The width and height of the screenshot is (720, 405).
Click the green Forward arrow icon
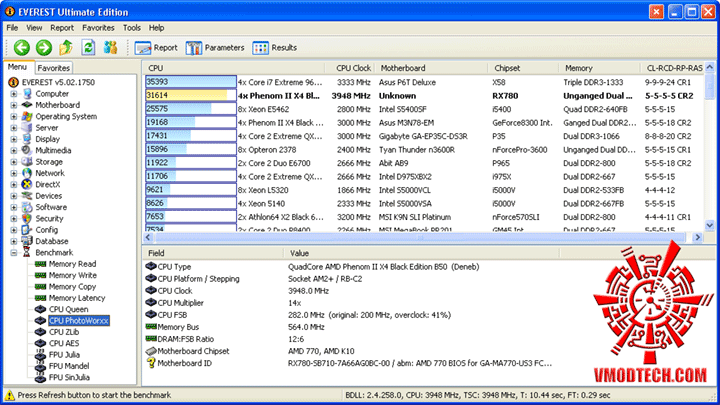(x=44, y=47)
